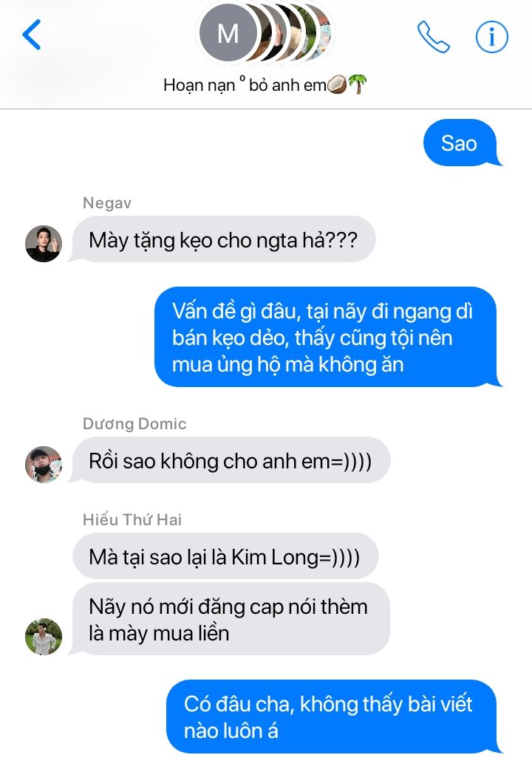532x769 pixels.
Task: Select the blue message 'Có đâu cha, không thấy bài viết'
Action: (334, 717)
